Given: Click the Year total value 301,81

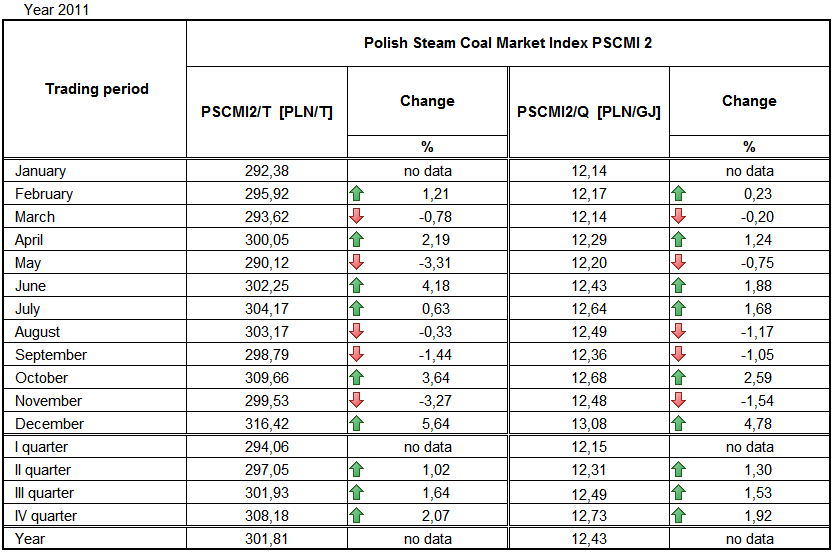Looking at the screenshot, I should (266, 540).
